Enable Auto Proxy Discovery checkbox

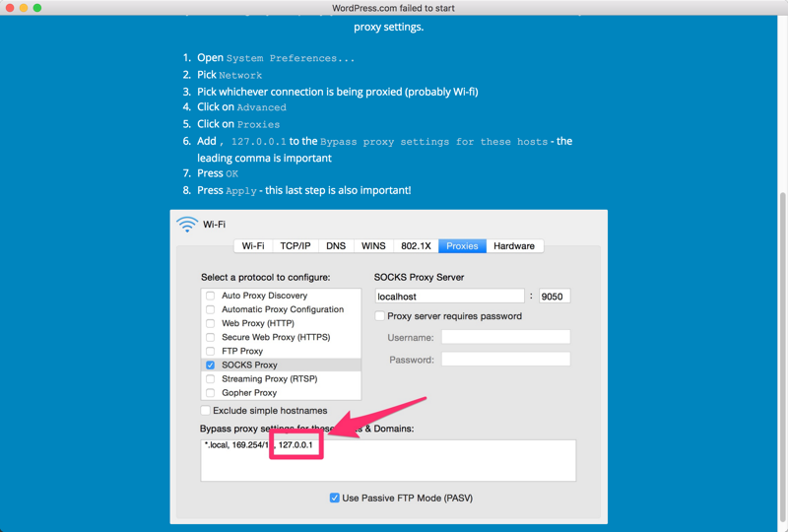[211, 296]
